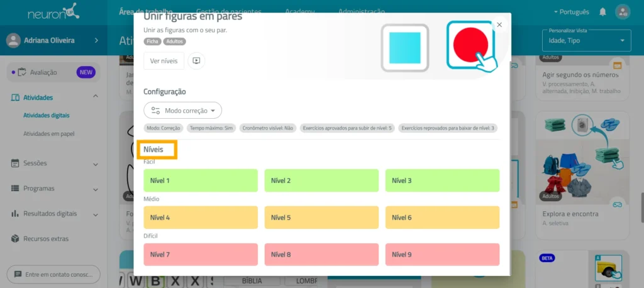Select Nível 5
Viewport: 644px width, 288px height.
[321, 218]
